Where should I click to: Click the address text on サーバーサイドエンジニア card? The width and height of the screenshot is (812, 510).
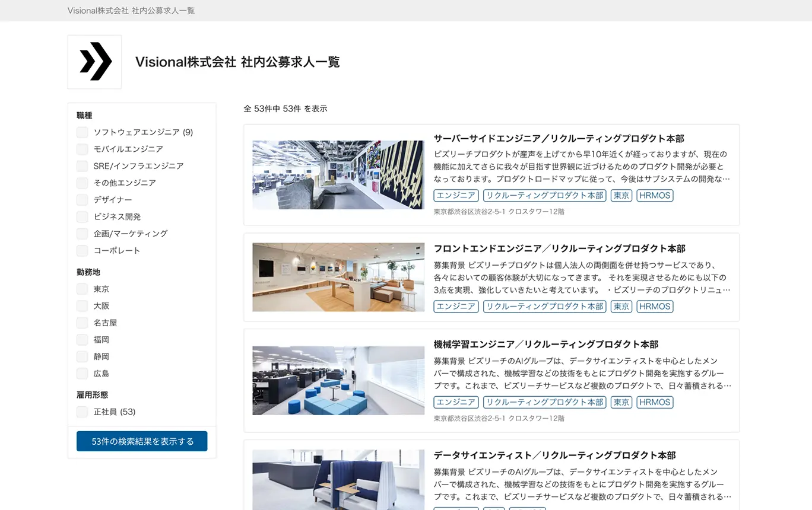click(x=499, y=212)
